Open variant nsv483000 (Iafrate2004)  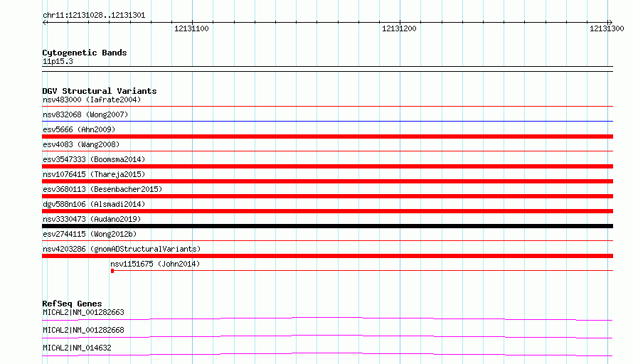[x=92, y=100]
